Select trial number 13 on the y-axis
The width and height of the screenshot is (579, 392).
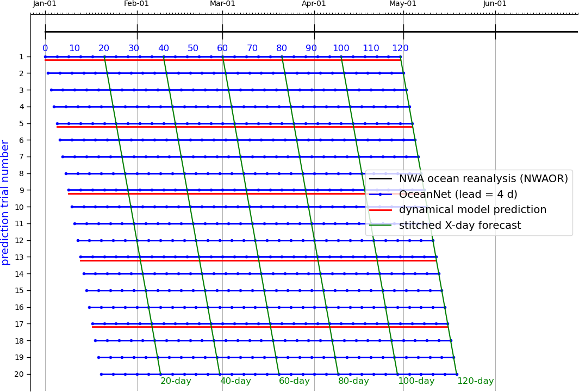(x=20, y=257)
